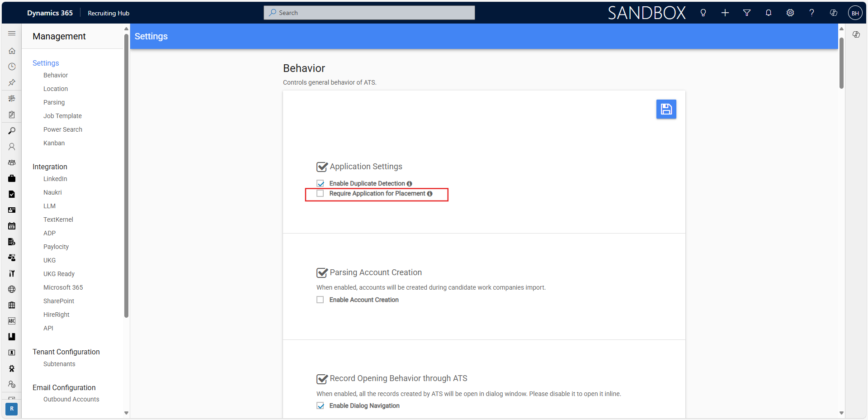
Task: Show info for Require Application for Placement
Action: pos(429,194)
